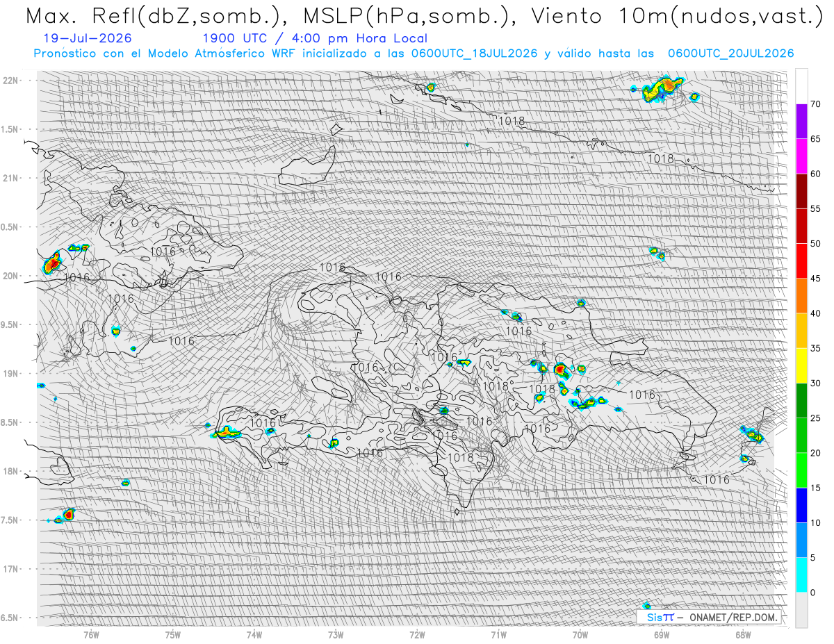The image size is (834, 644).
Task: Click the 74W longitude axis label
Action: [254, 635]
